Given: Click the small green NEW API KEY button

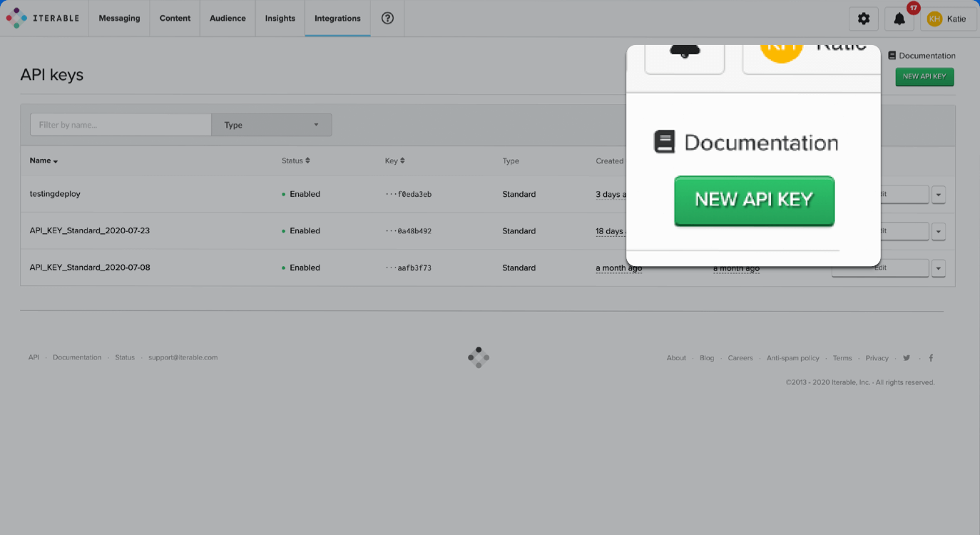Looking at the screenshot, I should tap(924, 77).
